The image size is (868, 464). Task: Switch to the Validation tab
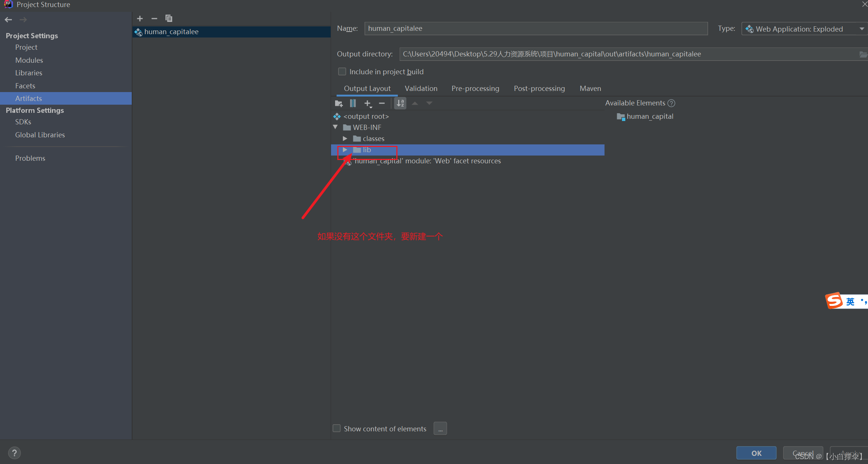coord(421,89)
